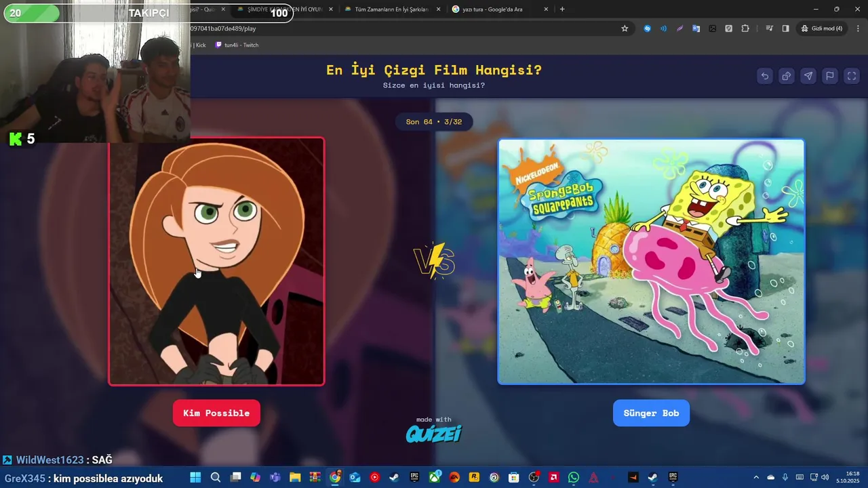Open File Explorer from the taskbar
The width and height of the screenshot is (868, 488).
click(295, 477)
